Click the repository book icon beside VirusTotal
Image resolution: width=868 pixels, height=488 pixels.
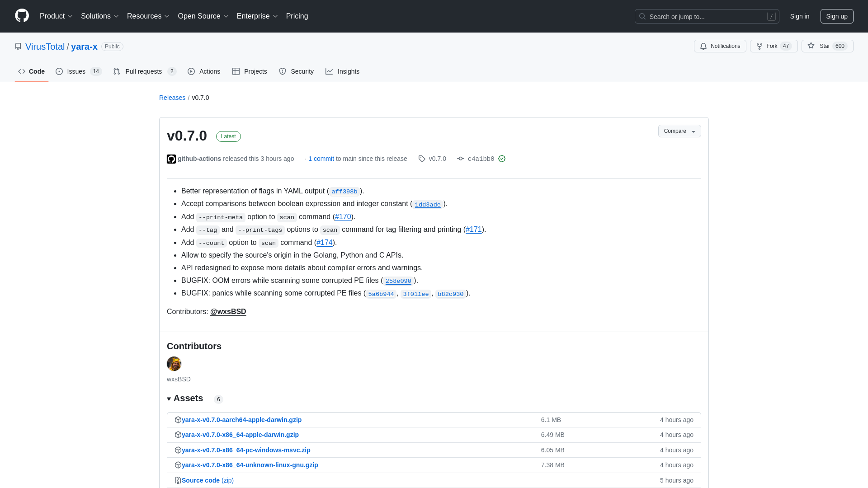point(18,47)
